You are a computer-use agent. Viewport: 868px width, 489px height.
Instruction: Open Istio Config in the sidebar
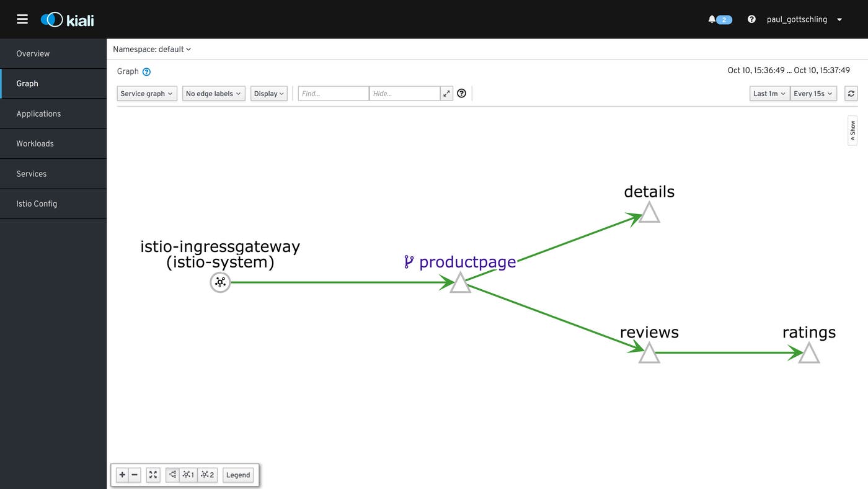coord(37,204)
